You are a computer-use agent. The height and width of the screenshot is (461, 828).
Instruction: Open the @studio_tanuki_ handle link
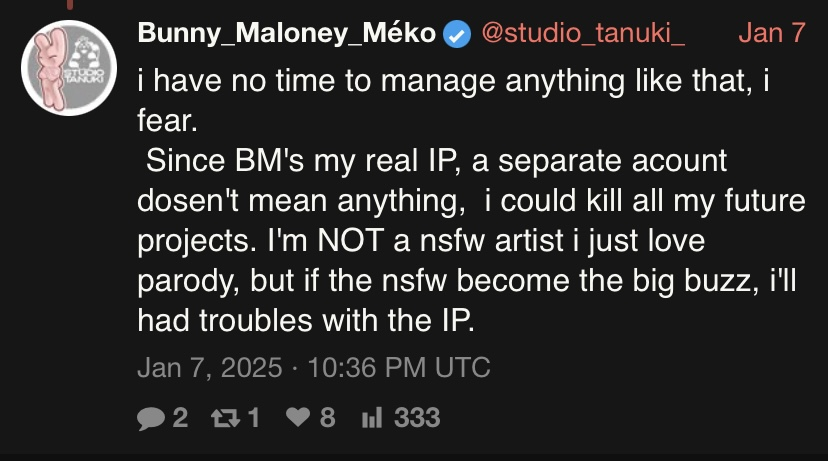(x=584, y=33)
